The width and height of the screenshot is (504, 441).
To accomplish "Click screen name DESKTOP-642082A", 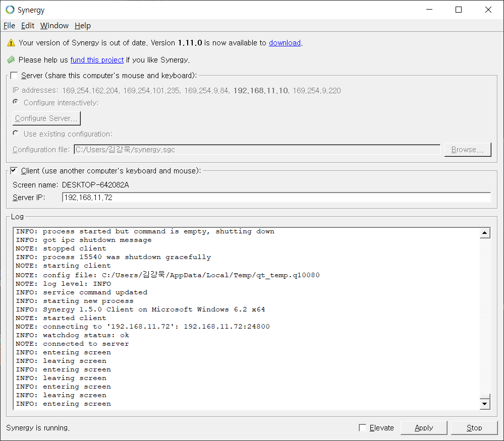I will click(95, 185).
